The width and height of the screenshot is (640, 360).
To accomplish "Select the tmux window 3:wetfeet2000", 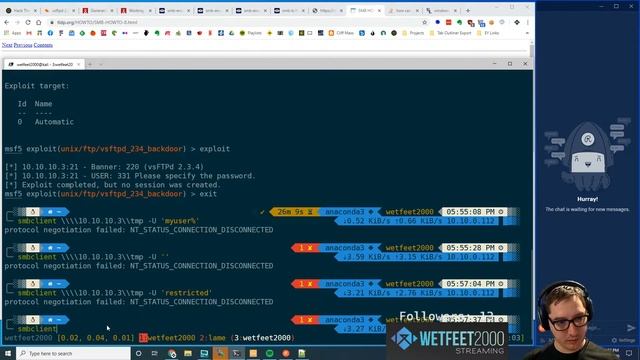I will [x=262, y=338].
